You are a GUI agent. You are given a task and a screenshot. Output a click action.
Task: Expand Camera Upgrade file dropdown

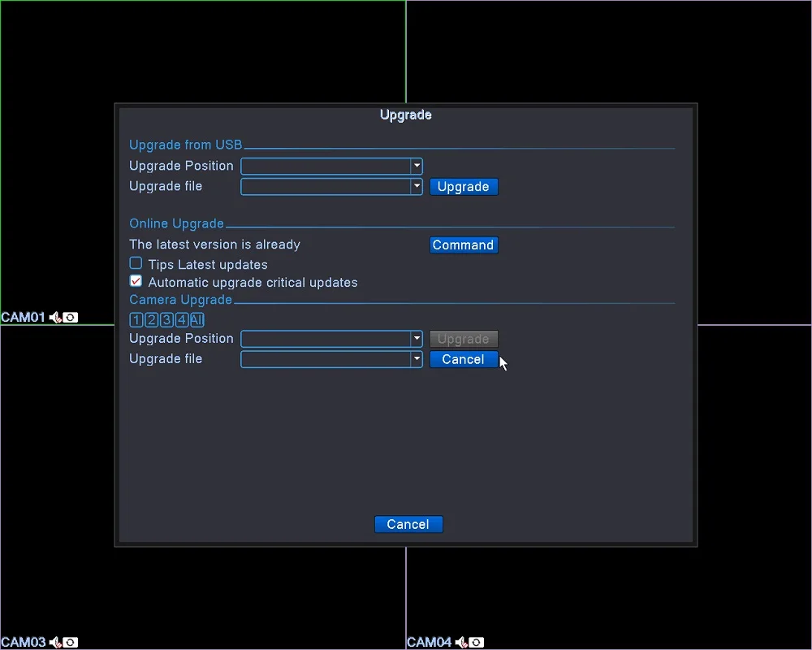click(331, 359)
